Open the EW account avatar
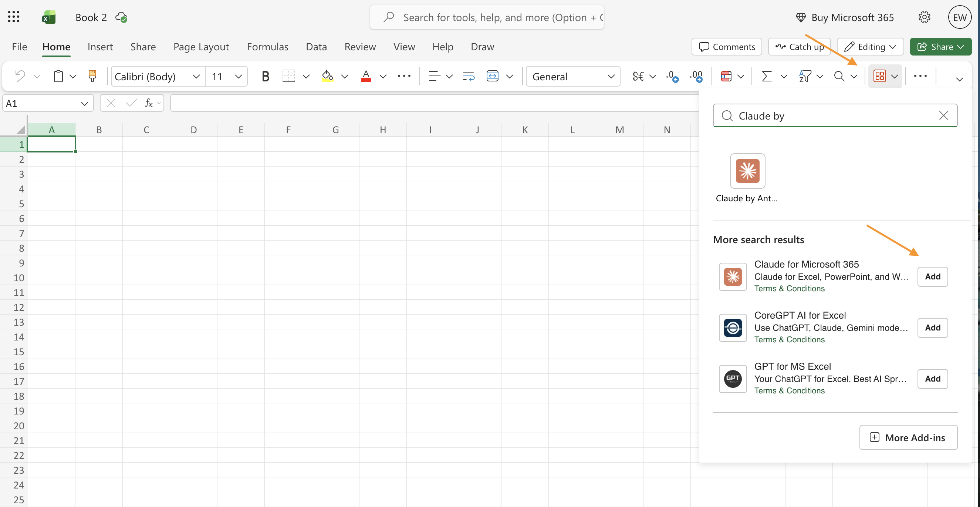Image resolution: width=980 pixels, height=507 pixels. [959, 17]
